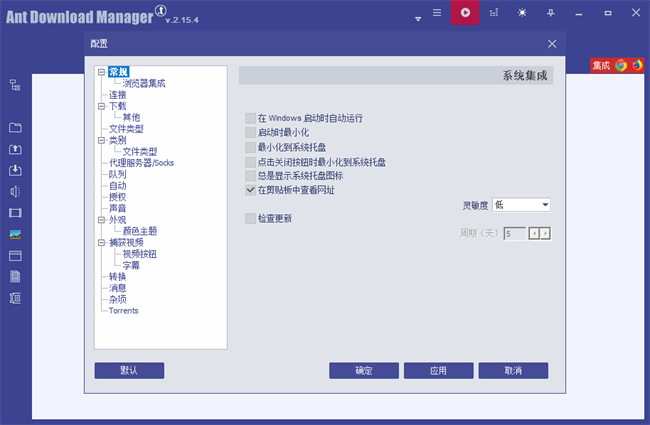This screenshot has height=425, width=650.
Task: Collapse the 外观 tree node
Action: (100, 219)
